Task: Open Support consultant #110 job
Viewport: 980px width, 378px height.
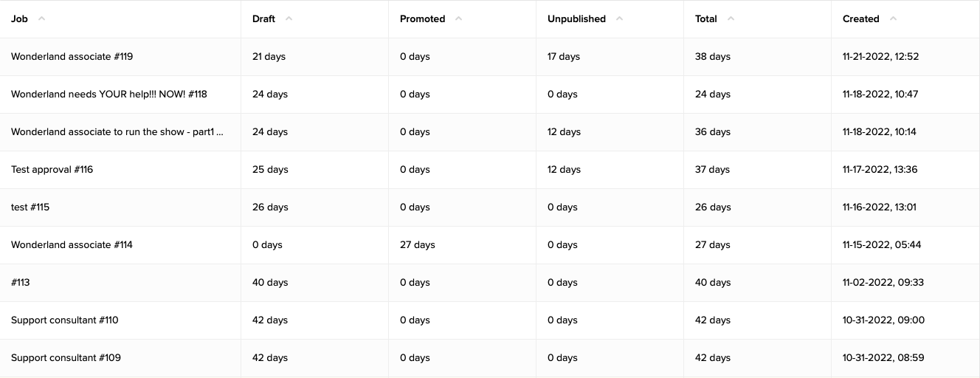Action: 64,320
